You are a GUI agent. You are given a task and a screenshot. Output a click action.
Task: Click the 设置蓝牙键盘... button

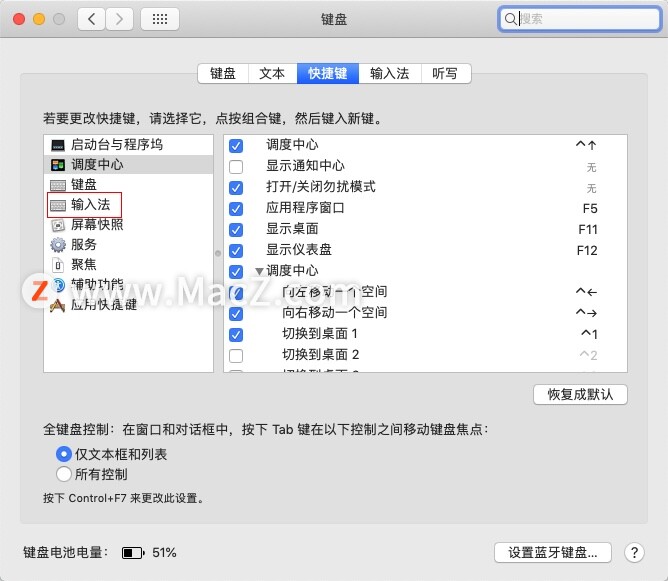(553, 552)
